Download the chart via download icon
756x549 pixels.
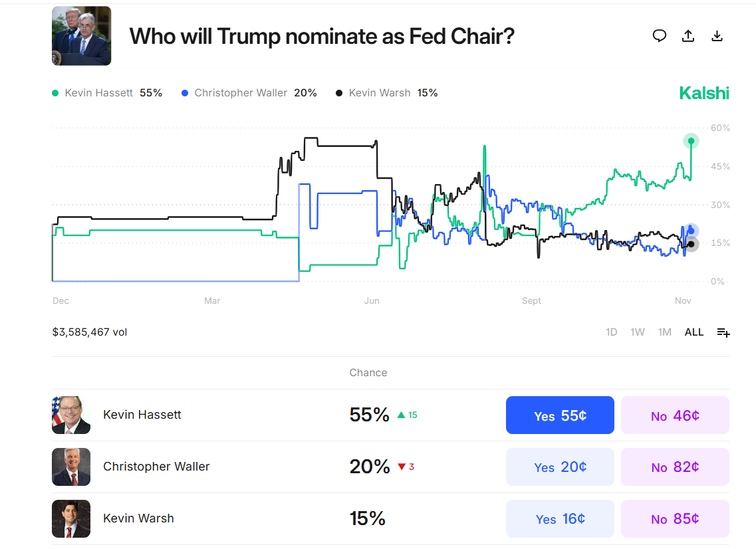pyautogui.click(x=717, y=36)
